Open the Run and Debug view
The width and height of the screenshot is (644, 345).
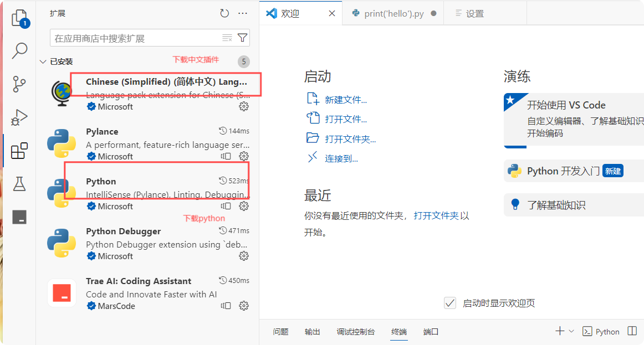pos(19,117)
